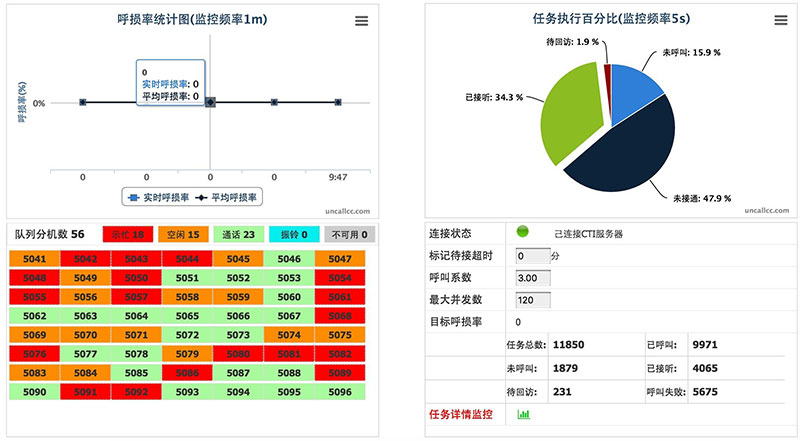
Task: Click the 最大并发数 input field
Action: click(x=531, y=300)
